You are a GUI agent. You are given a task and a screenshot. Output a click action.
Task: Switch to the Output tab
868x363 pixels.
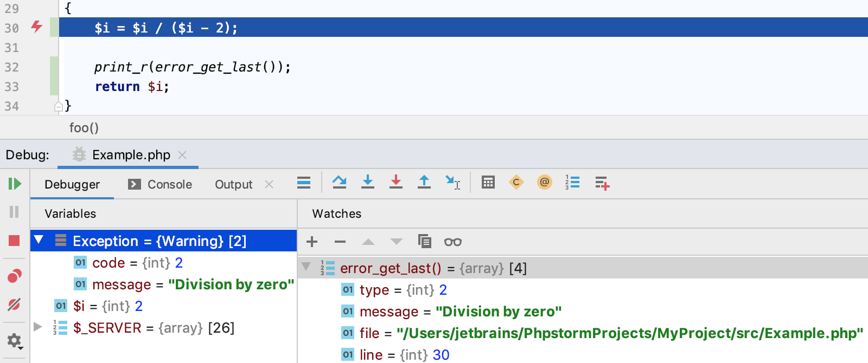pos(234,185)
